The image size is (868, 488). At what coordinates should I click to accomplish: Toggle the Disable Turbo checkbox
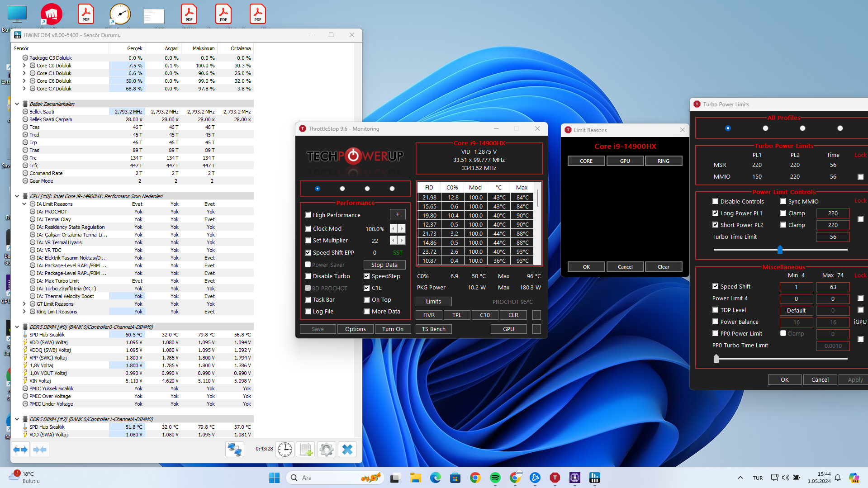tap(308, 276)
